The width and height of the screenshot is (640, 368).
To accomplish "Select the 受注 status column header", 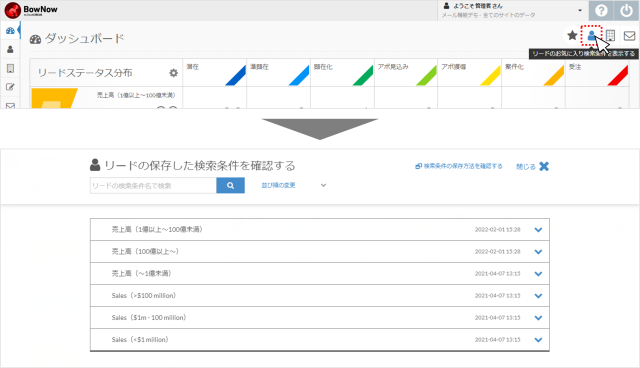I will coord(597,73).
